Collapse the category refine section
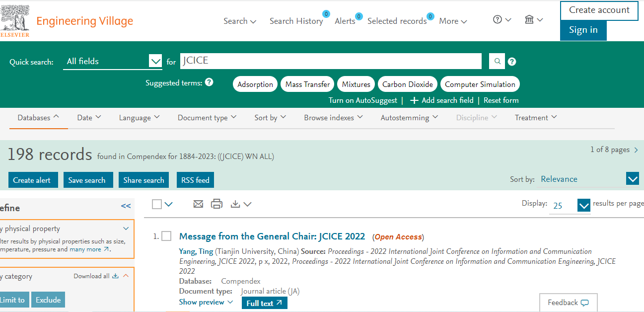 point(126,276)
